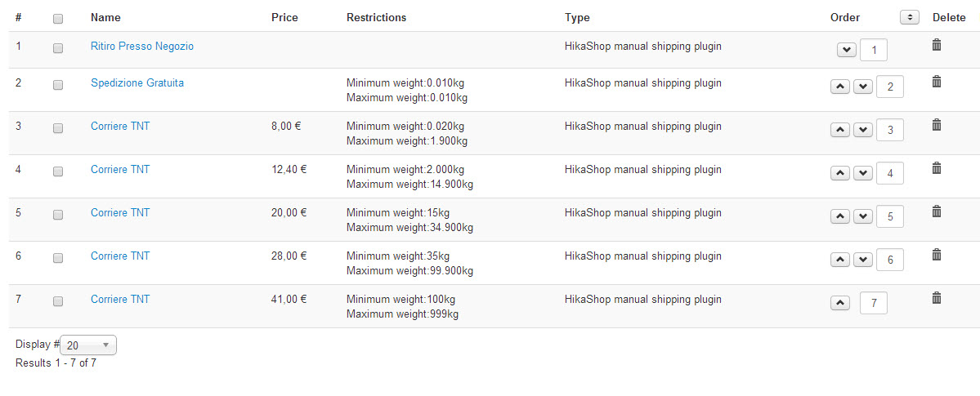Viewport: 980px width, 396px height.
Task: Toggle the select-all checkbox in header
Action: click(58, 18)
